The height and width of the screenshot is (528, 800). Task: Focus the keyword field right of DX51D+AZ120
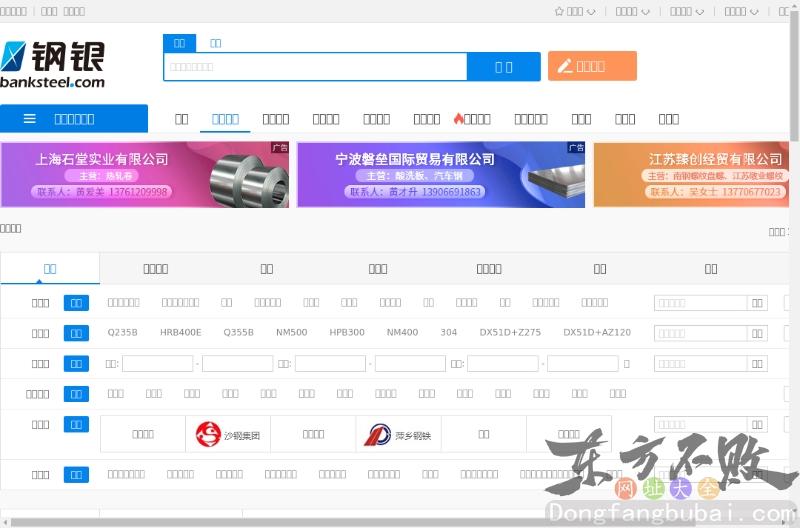(x=700, y=333)
